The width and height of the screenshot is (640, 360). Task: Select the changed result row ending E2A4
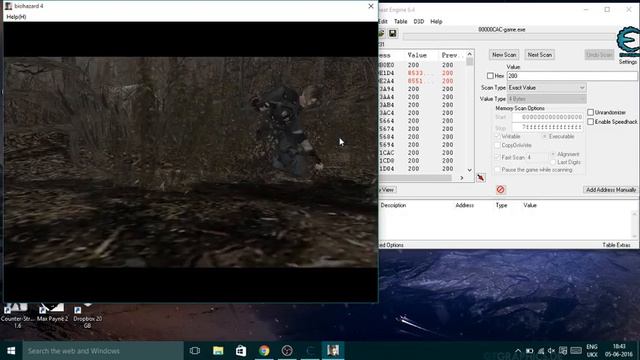pos(422,81)
